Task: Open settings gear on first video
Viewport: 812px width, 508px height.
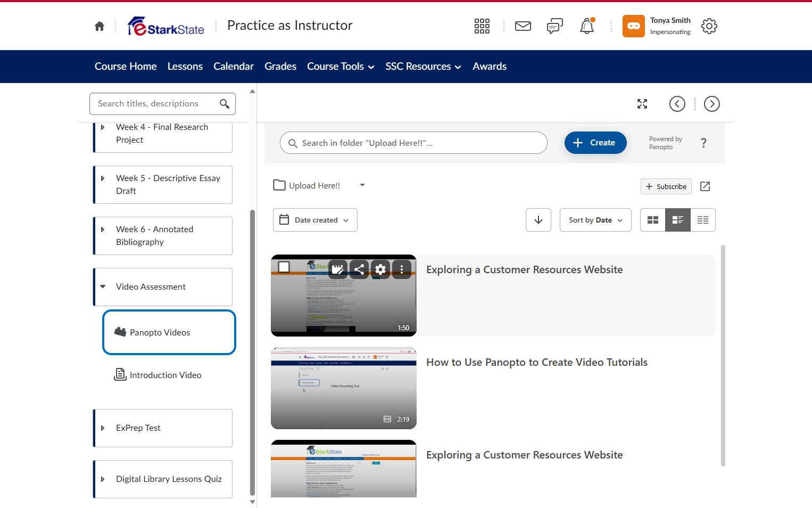Action: click(380, 269)
